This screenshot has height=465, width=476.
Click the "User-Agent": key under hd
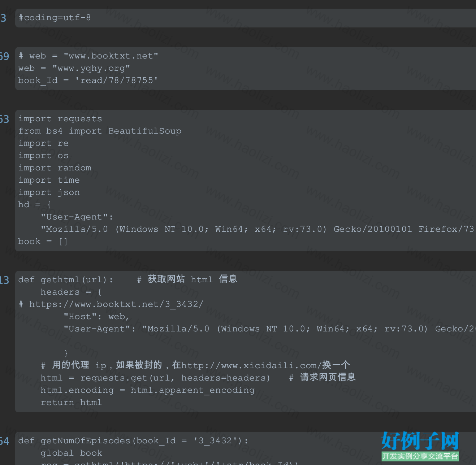coord(77,217)
